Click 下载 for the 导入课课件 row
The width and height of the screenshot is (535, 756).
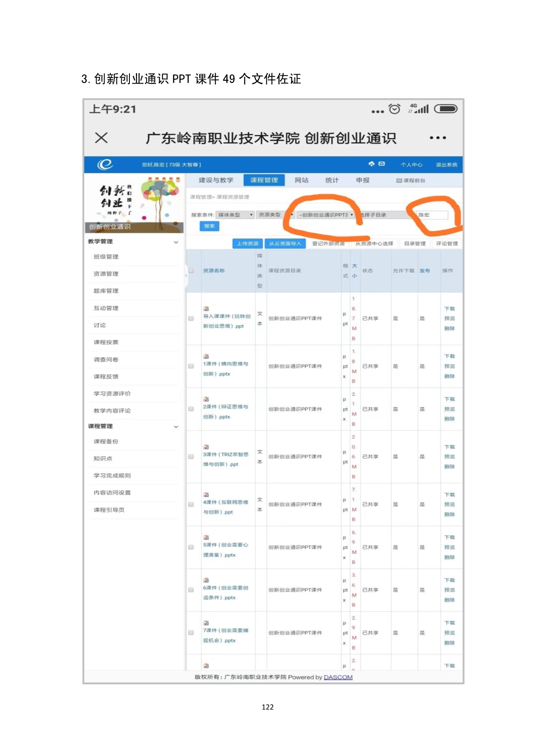pos(450,309)
